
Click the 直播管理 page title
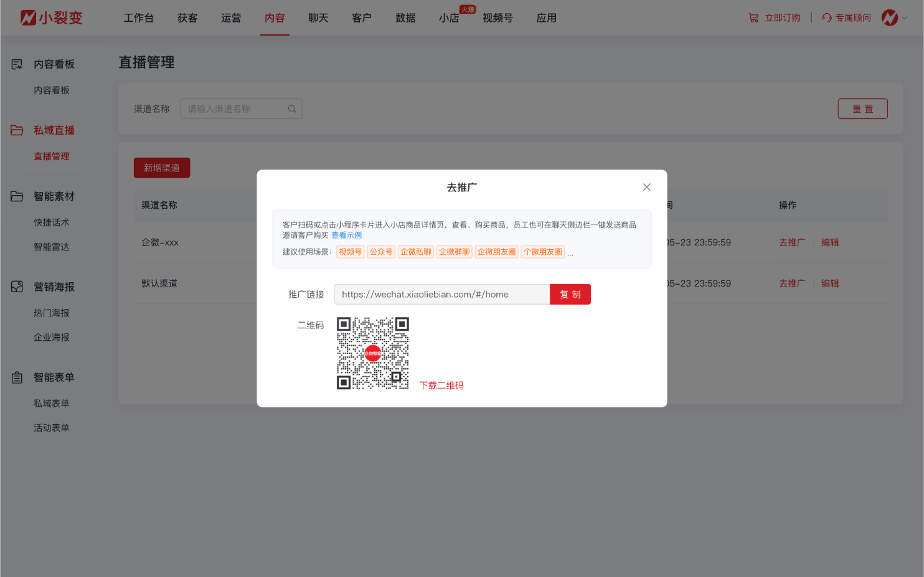[147, 62]
